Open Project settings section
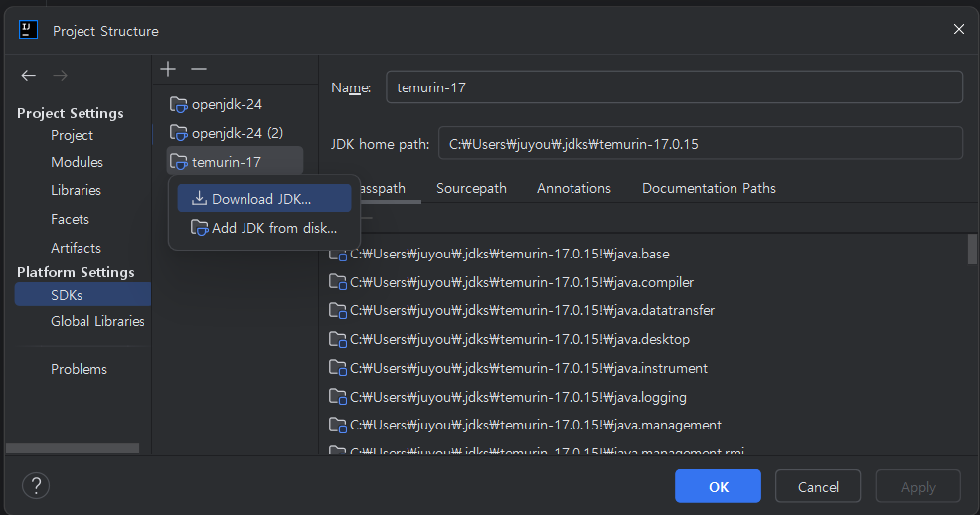980x515 pixels. coord(72,135)
